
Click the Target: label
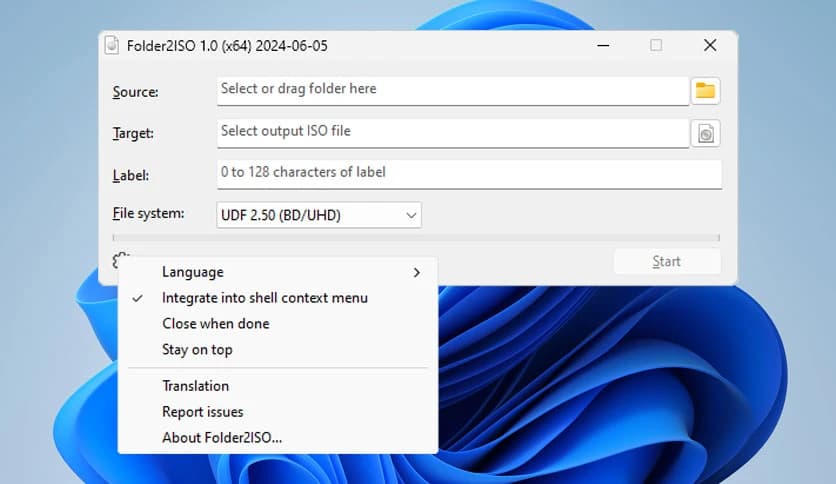pos(133,133)
